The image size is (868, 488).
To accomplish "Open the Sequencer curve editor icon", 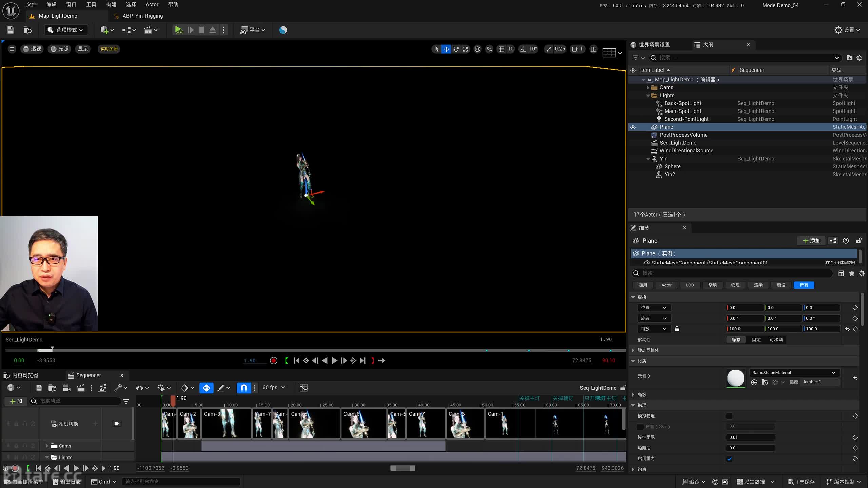I will [303, 388].
